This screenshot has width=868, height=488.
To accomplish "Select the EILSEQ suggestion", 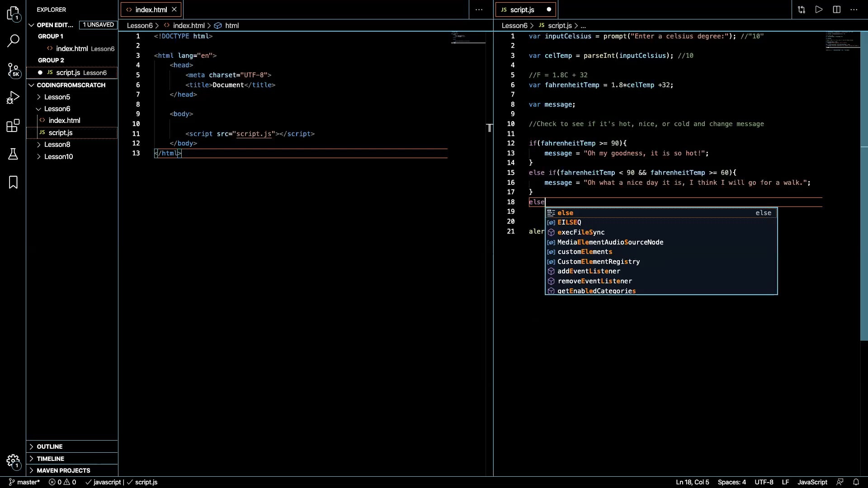I will (661, 222).
